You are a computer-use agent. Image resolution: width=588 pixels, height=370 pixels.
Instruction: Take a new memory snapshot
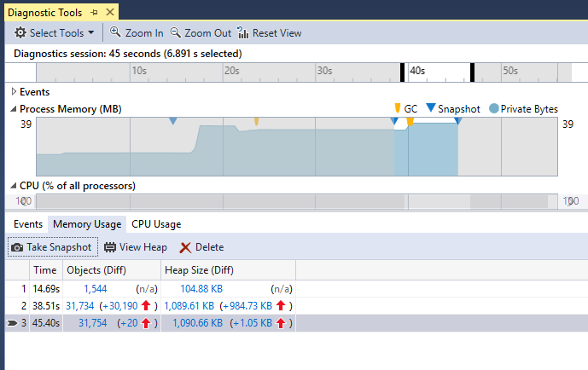[50, 247]
